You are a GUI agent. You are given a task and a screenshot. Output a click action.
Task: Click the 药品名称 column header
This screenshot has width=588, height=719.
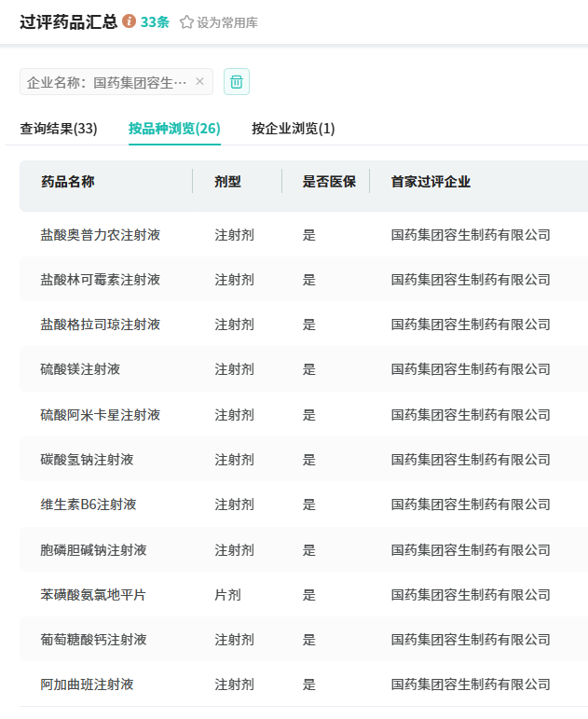point(68,182)
